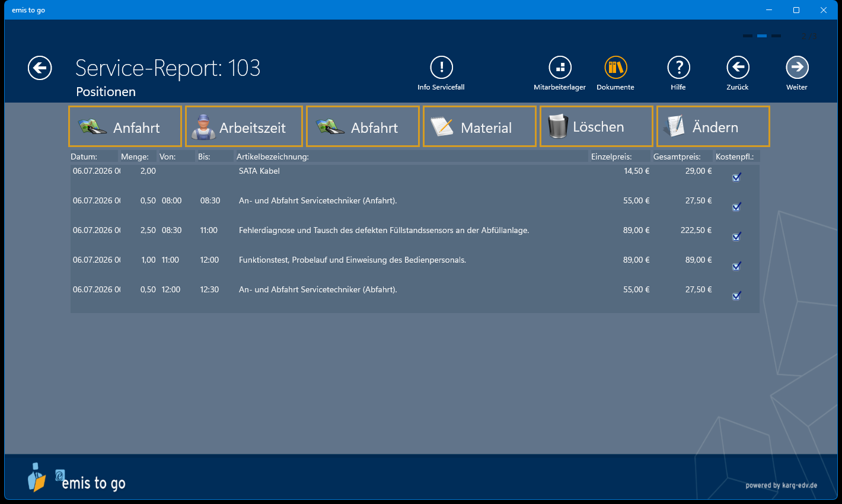Click the Ändern edit button

[713, 126]
